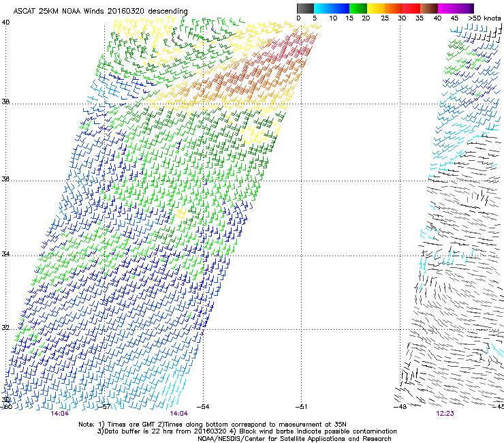Click the "14:04" time between -60 and -57
Viewport: 504px width, 443px height.
click(x=60, y=414)
